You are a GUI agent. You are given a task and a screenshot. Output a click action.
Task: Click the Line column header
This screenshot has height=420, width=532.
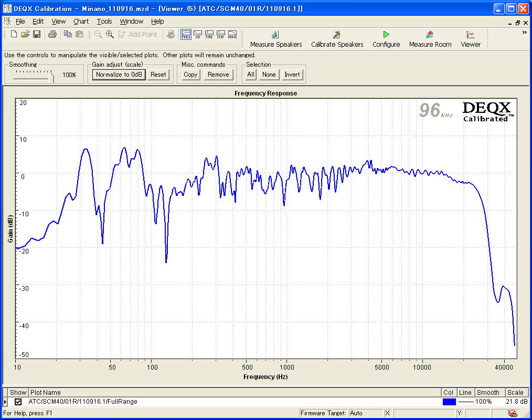point(465,393)
